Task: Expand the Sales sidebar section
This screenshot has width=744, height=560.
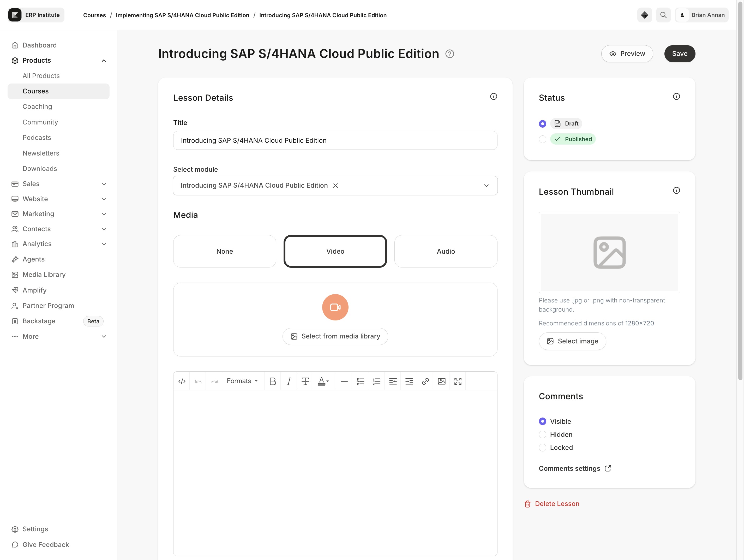Action: (104, 184)
